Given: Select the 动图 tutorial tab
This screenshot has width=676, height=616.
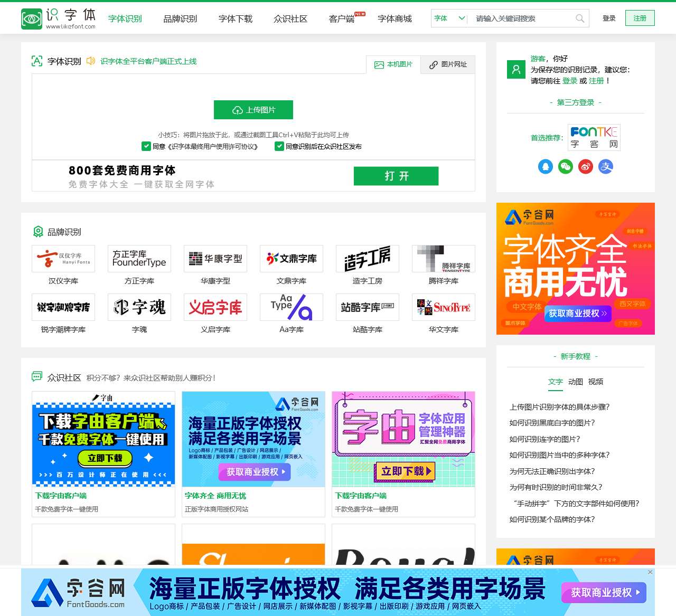Looking at the screenshot, I should (576, 382).
